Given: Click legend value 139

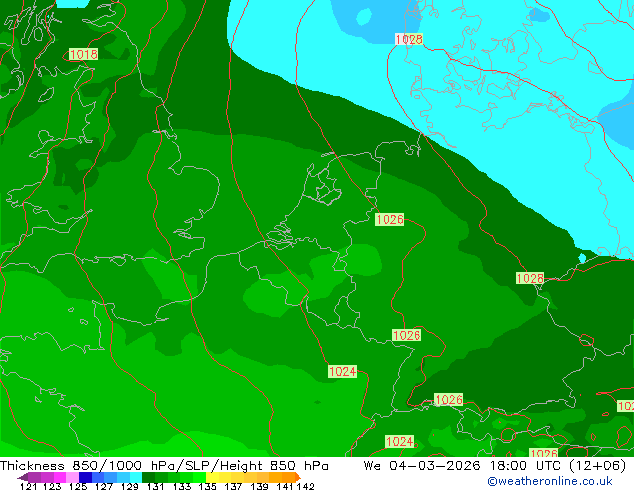Looking at the screenshot, I should tap(260, 486).
